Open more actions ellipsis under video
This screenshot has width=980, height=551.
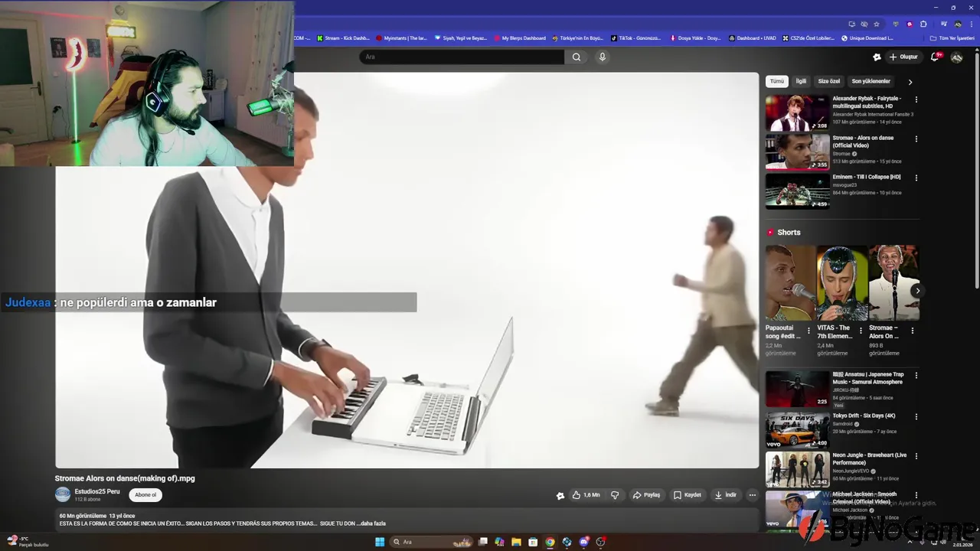[752, 495]
